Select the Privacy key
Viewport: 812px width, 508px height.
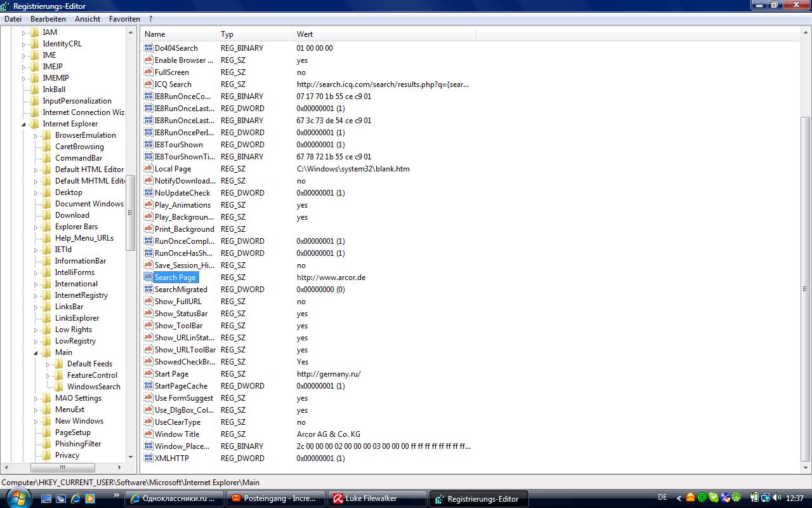[67, 455]
